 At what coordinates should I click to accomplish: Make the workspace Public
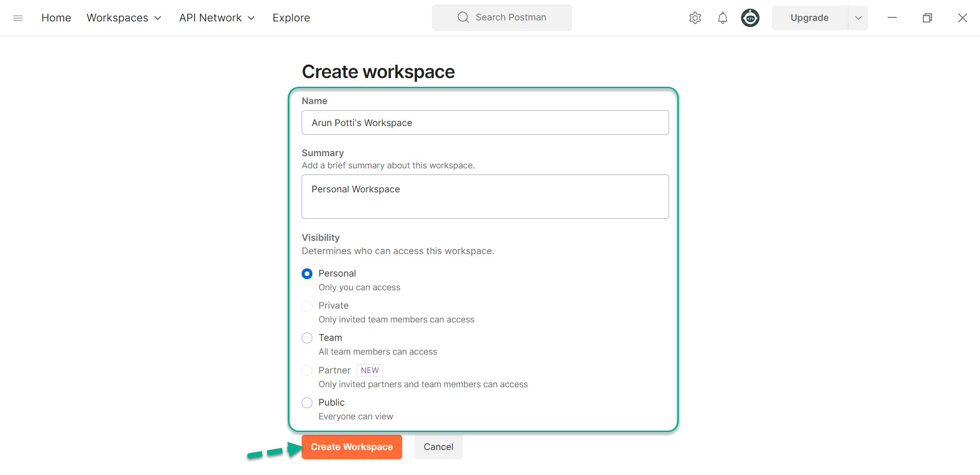click(x=307, y=403)
